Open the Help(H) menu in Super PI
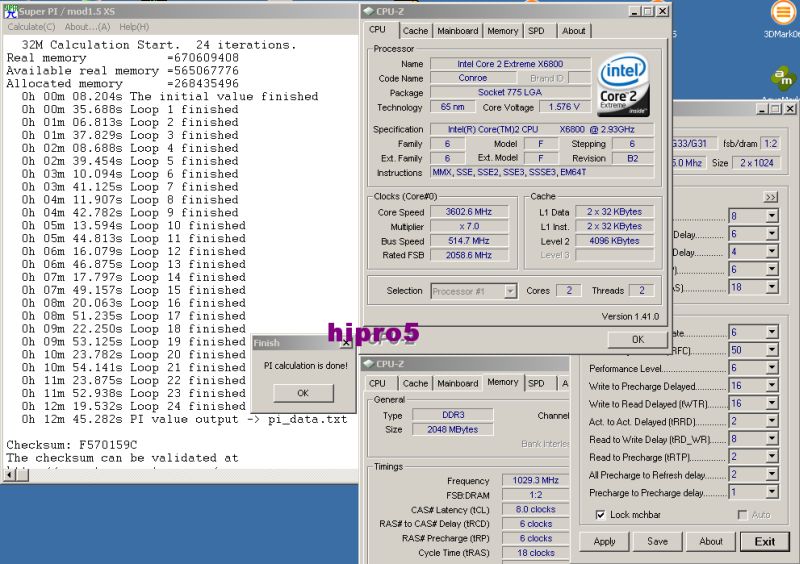 pyautogui.click(x=134, y=27)
